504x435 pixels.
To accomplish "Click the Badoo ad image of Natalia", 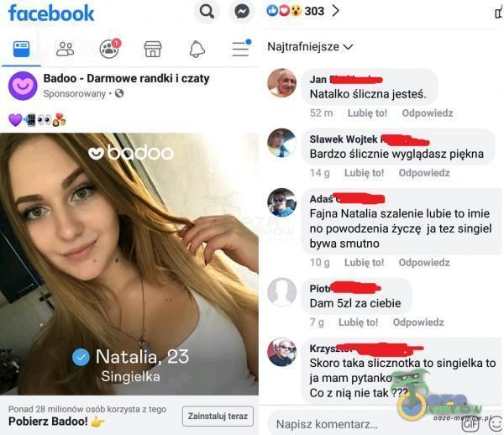I will pyautogui.click(x=129, y=264).
